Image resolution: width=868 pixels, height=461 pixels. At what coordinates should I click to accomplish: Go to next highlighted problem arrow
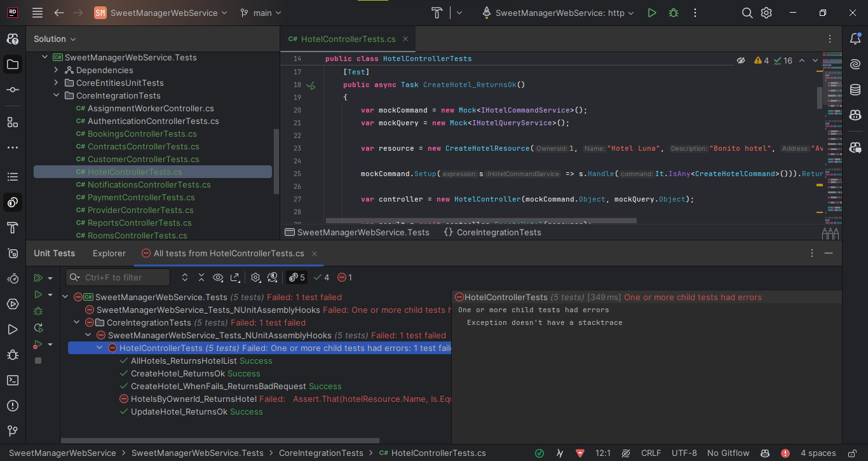(815, 60)
